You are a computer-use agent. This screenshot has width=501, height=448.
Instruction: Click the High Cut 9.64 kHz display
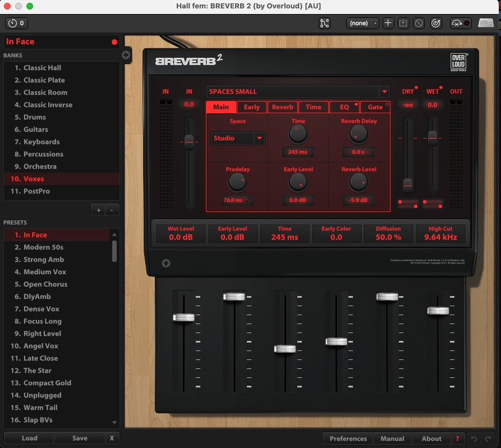click(440, 234)
